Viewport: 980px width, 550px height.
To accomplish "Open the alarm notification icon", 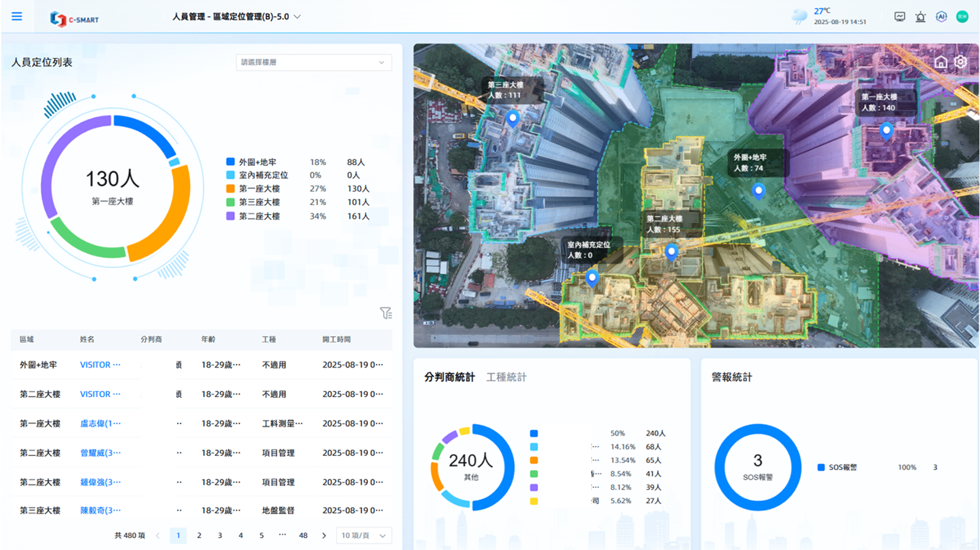I will point(920,17).
